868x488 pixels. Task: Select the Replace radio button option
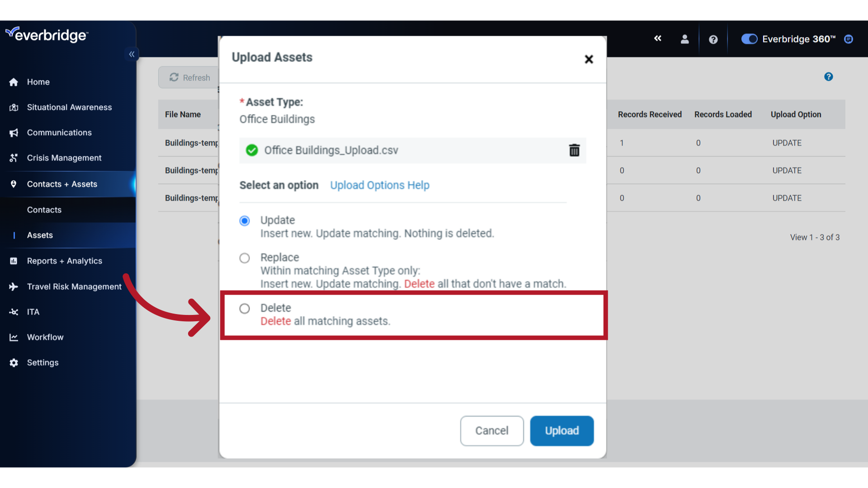(x=245, y=258)
